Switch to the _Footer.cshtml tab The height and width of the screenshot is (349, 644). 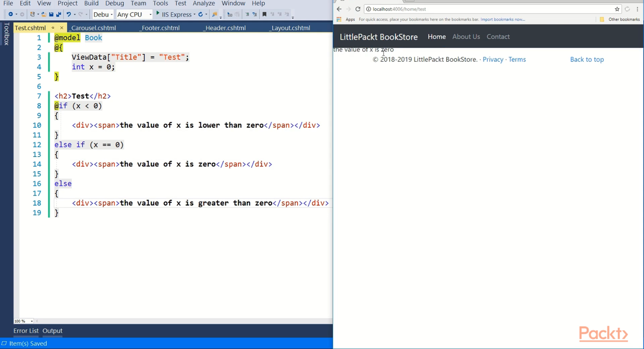click(159, 28)
